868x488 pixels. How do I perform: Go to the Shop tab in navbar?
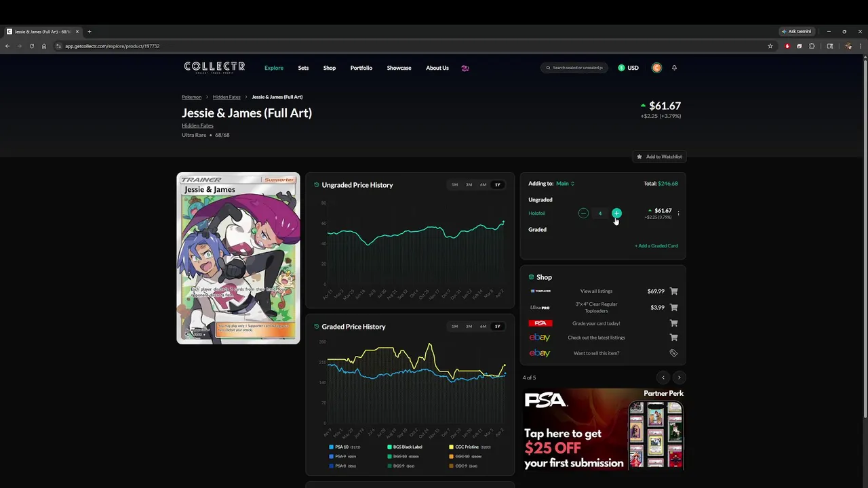pos(330,68)
